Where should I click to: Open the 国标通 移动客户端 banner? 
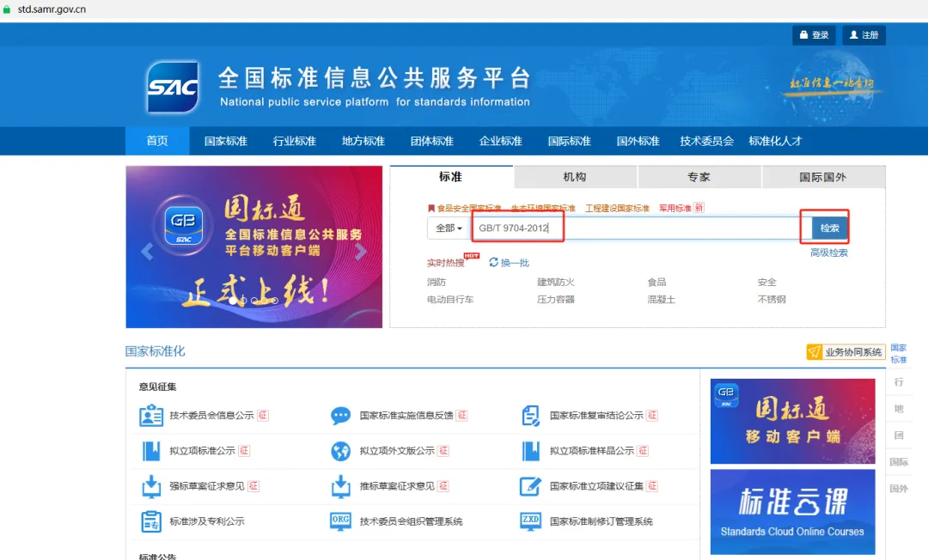[792, 421]
